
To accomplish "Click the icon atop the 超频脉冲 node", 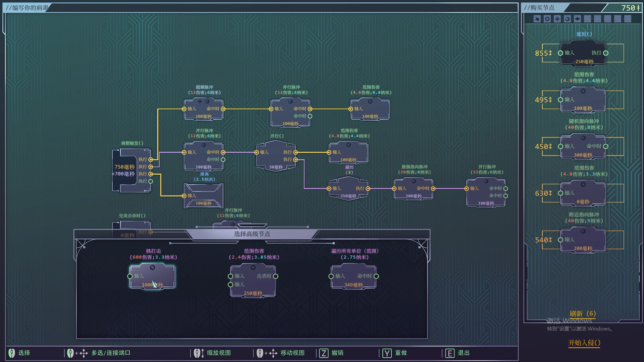I will tap(204, 102).
